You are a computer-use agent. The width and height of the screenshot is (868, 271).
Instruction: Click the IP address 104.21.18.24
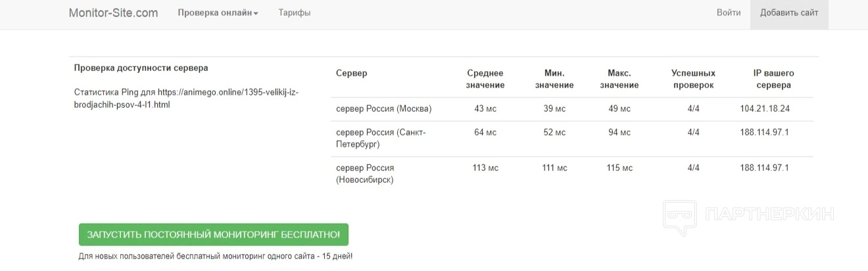pos(765,109)
